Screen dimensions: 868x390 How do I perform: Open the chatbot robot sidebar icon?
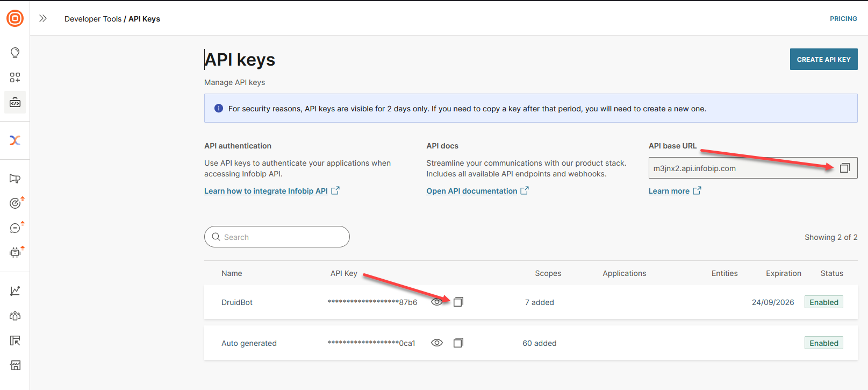[x=15, y=252]
